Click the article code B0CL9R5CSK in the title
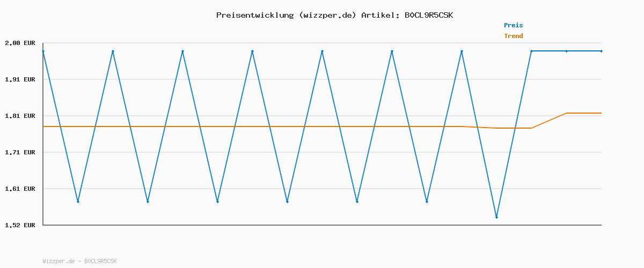The image size is (644, 268). [x=428, y=15]
